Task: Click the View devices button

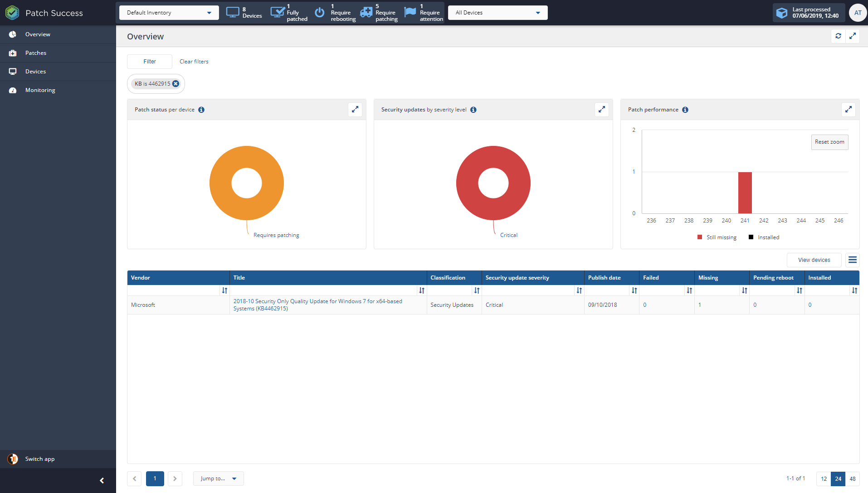Action: coord(814,260)
